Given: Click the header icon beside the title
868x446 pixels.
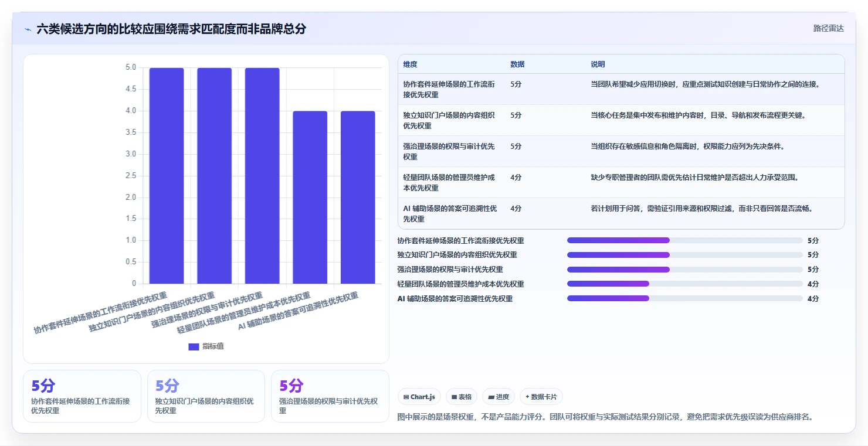Looking at the screenshot, I should tap(28, 29).
